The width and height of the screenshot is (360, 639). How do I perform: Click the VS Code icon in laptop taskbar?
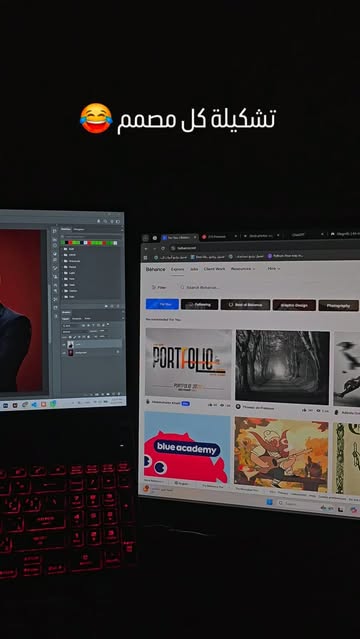click(x=34, y=405)
